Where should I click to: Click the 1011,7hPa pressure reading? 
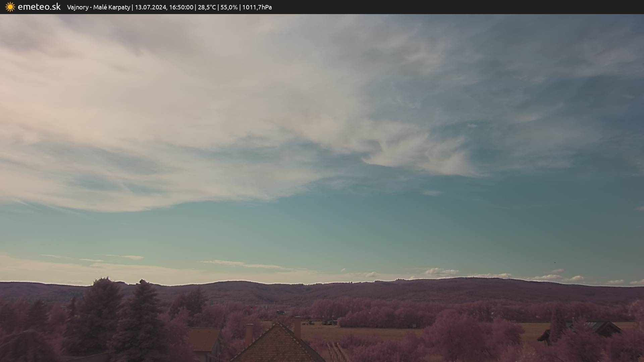pos(257,7)
